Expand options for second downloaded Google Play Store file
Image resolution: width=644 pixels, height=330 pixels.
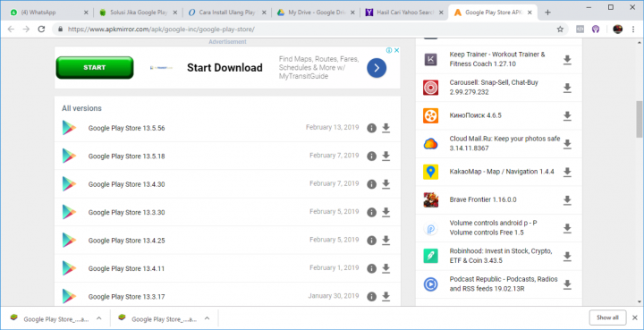point(207,318)
